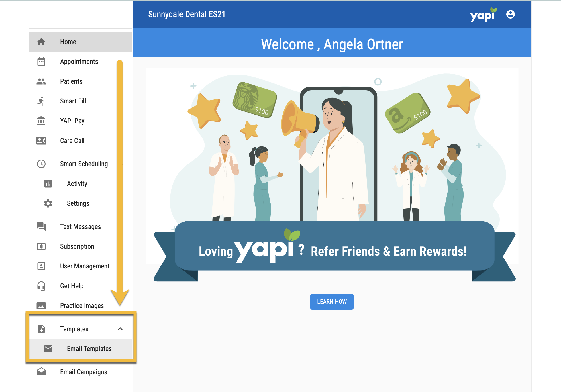Click the Practice Images picture icon
The image size is (561, 392).
[x=41, y=306]
